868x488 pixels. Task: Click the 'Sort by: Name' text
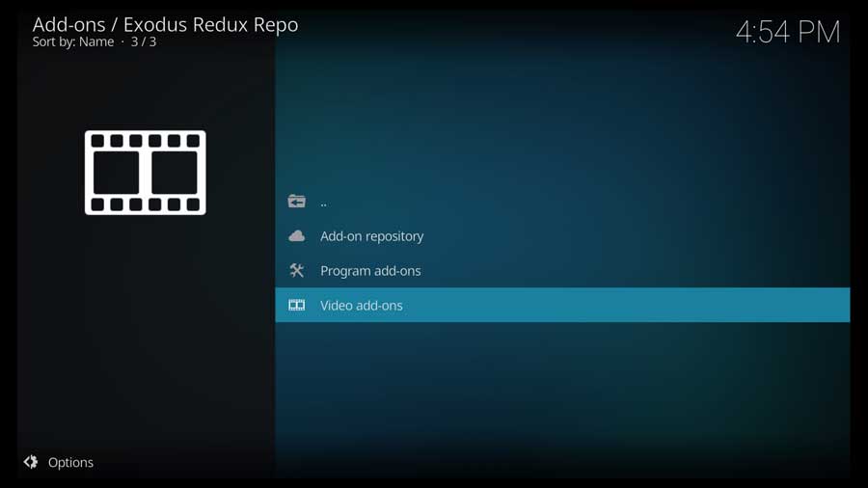[73, 42]
